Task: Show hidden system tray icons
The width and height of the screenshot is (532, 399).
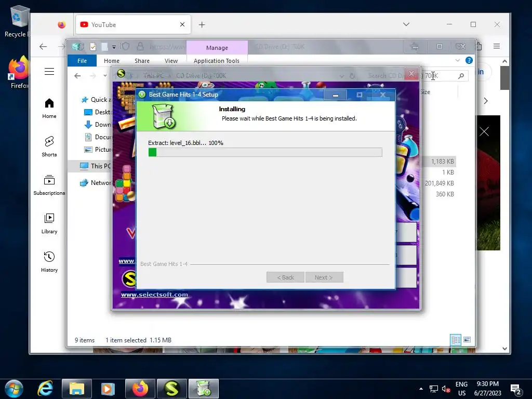Action: (421, 389)
